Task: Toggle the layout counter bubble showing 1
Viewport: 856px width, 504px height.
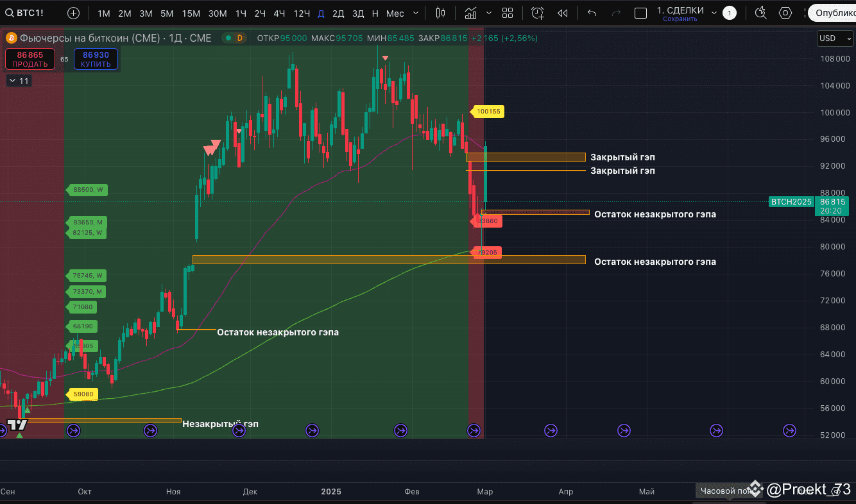Action: click(x=729, y=12)
